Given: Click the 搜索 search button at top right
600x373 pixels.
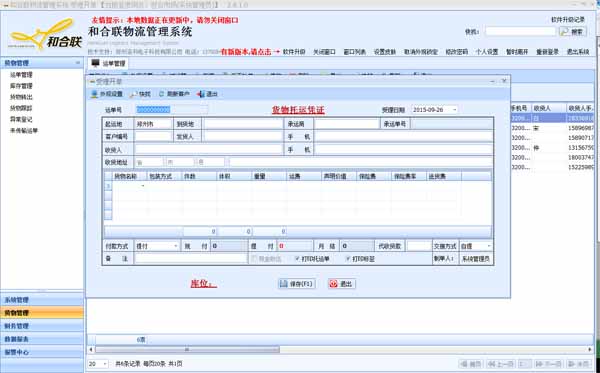Looking at the screenshot, I should [x=573, y=32].
